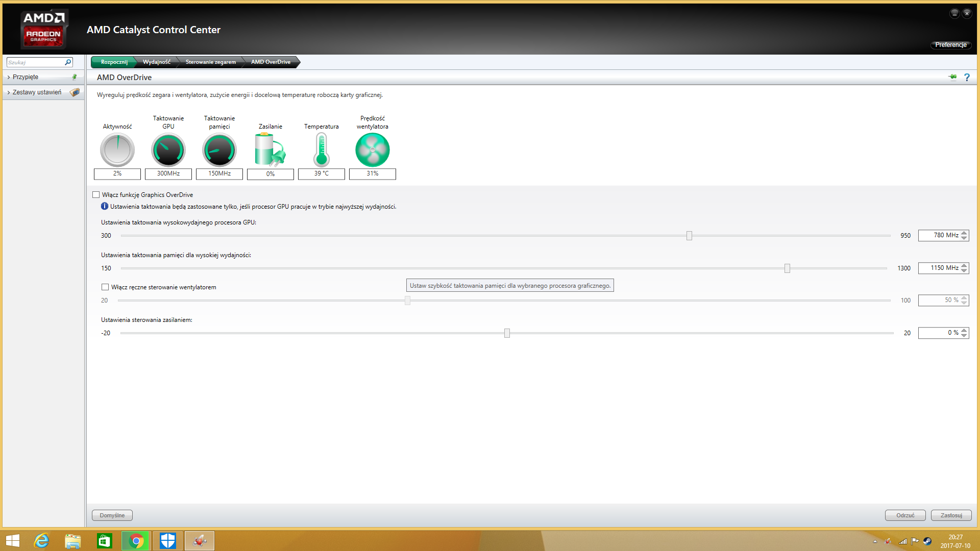The height and width of the screenshot is (551, 980).
Task: Click the Steam tray icon
Action: [x=927, y=541]
